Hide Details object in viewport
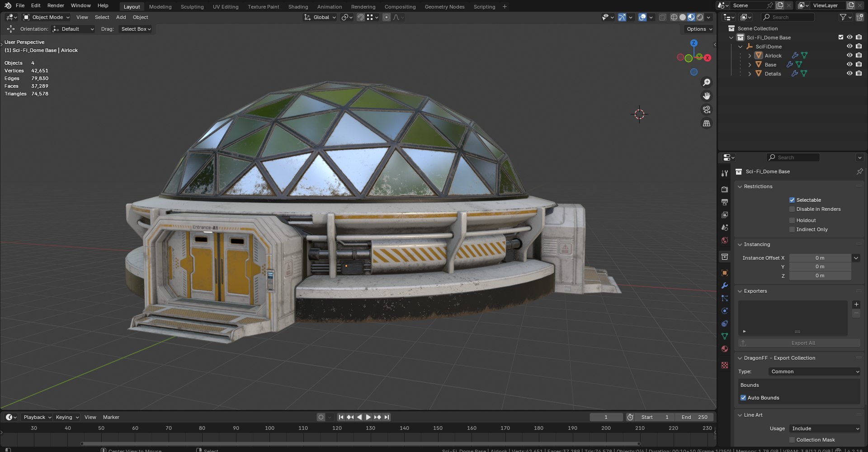The width and height of the screenshot is (868, 452). (849, 73)
